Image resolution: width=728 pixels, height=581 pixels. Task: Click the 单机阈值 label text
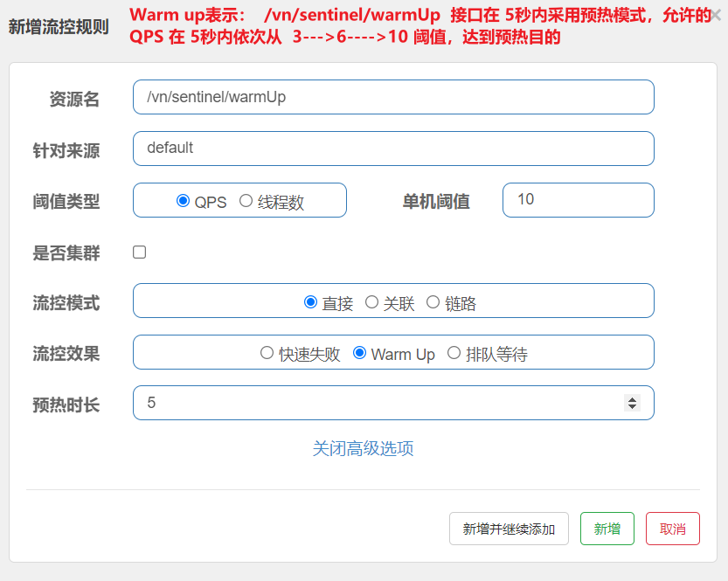coord(435,202)
